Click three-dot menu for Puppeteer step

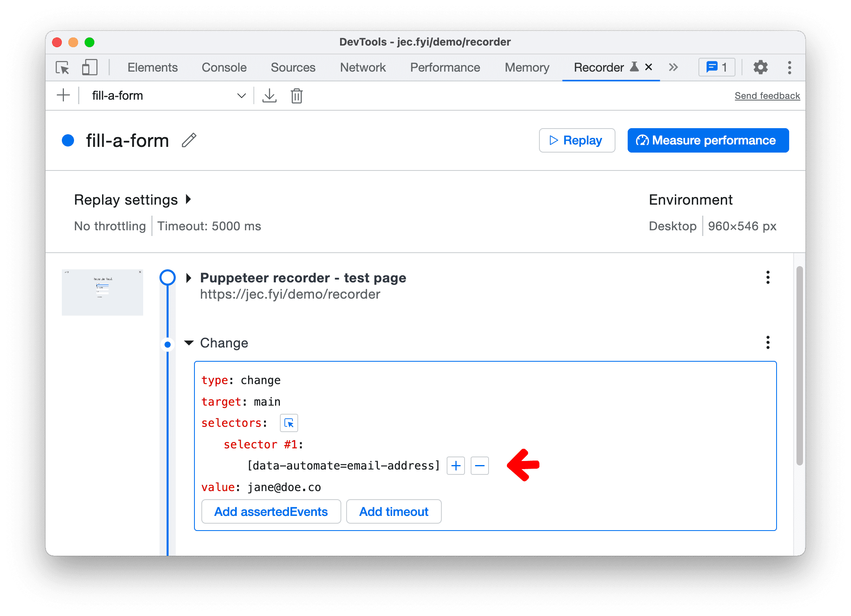[768, 277]
